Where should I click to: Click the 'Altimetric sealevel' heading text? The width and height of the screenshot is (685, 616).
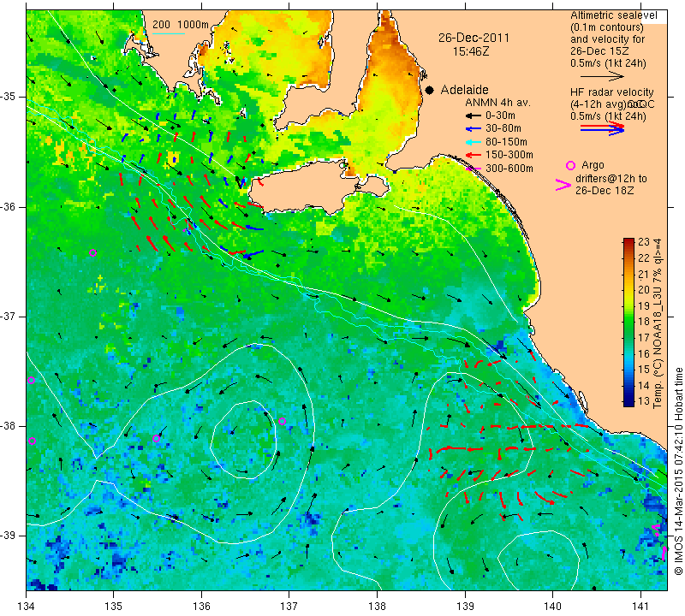(613, 15)
